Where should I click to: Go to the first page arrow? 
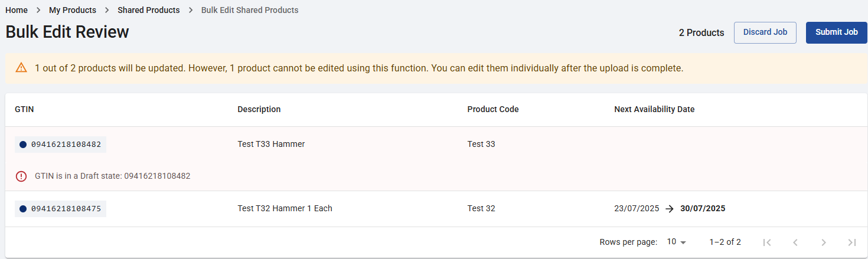click(x=767, y=242)
